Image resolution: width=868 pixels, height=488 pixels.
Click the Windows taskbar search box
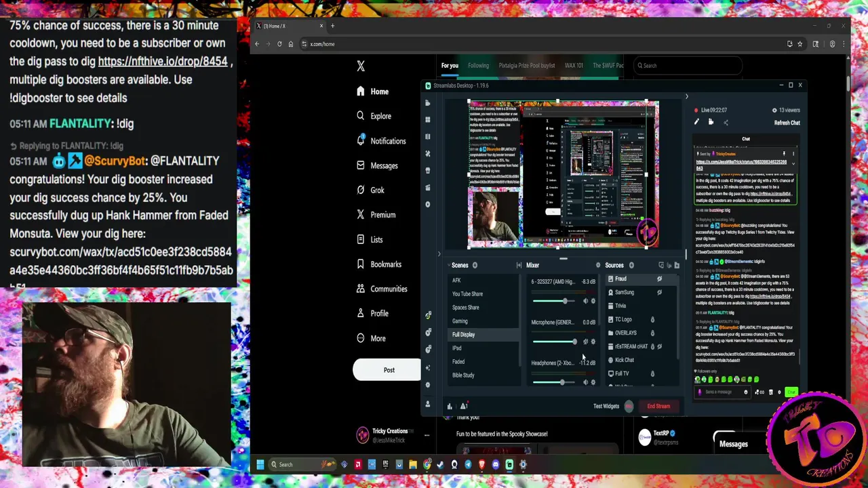coord(302,464)
